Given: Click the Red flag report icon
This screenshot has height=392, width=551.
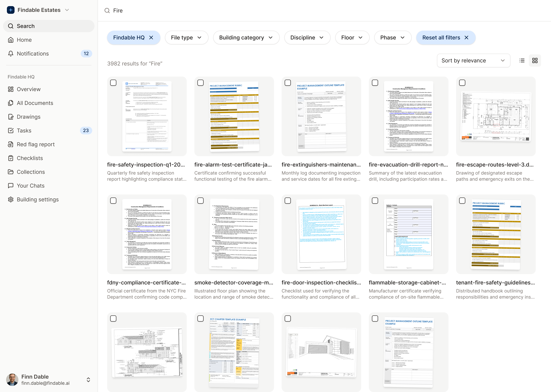Looking at the screenshot, I should [11, 144].
